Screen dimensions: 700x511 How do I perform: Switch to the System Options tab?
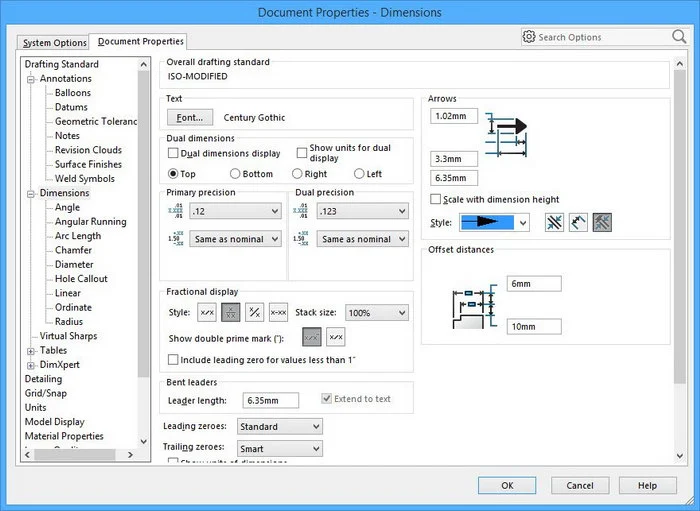pos(54,43)
